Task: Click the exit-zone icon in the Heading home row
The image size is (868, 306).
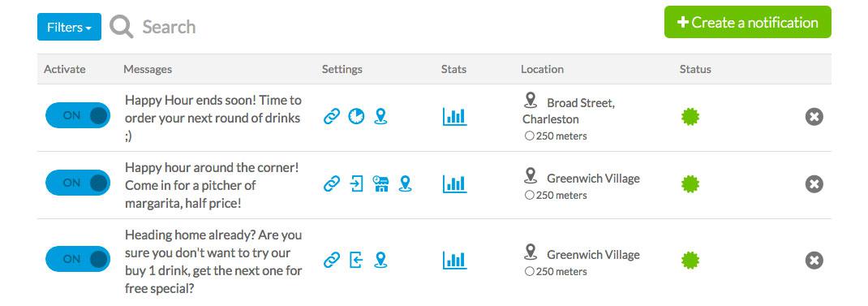Action: 356,260
